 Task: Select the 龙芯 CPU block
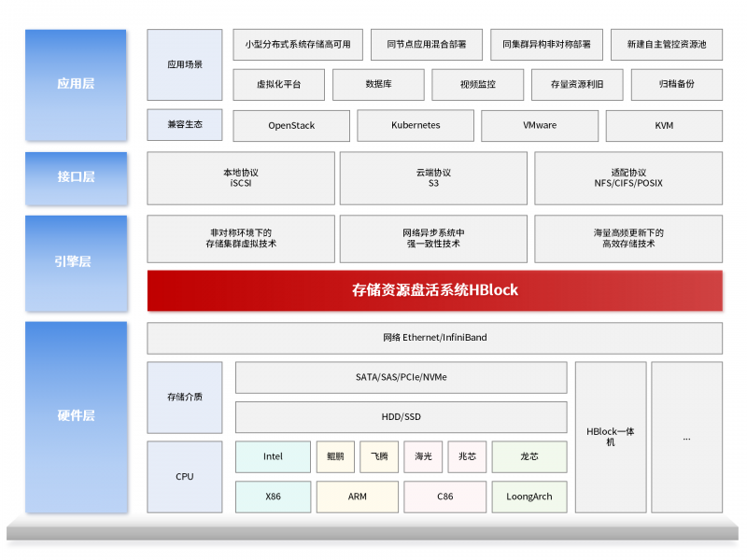click(529, 456)
